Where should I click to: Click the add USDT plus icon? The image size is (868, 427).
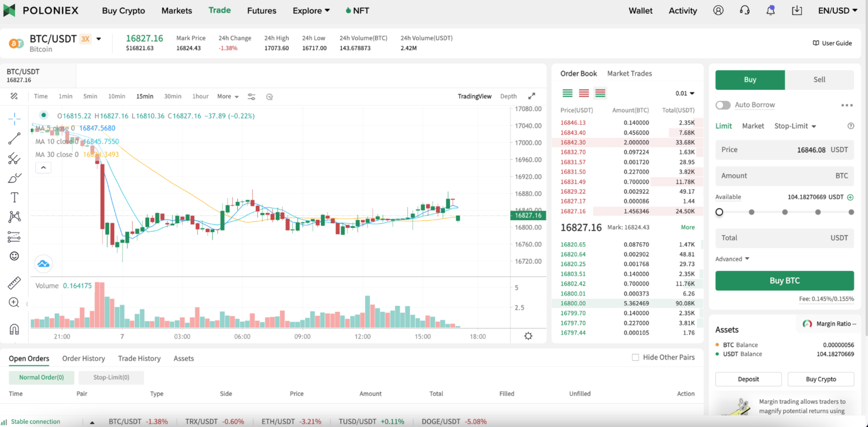pos(850,197)
